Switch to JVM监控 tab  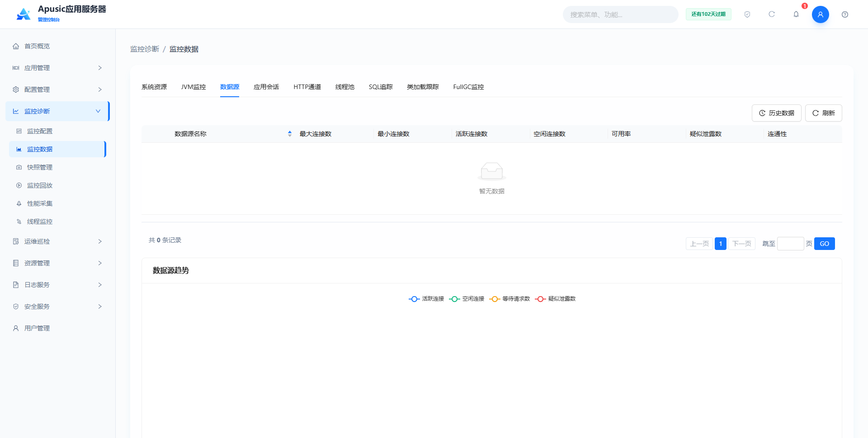pos(193,87)
